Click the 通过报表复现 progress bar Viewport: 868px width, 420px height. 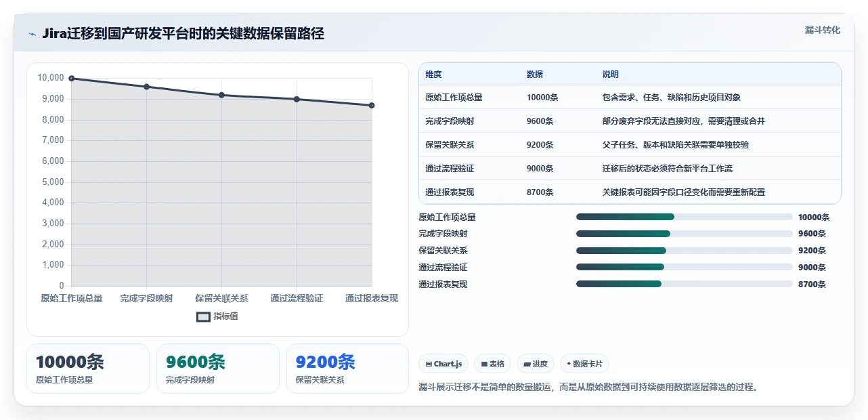[684, 284]
